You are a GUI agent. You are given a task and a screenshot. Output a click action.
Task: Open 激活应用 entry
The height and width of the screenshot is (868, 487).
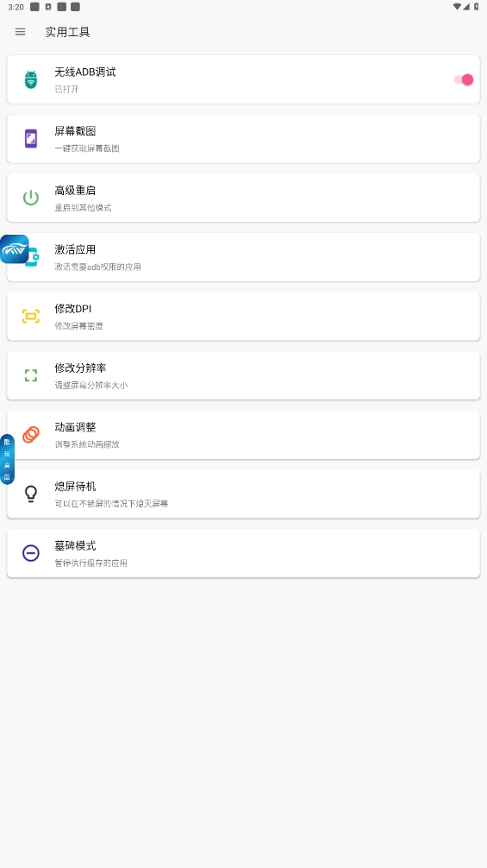(x=243, y=257)
